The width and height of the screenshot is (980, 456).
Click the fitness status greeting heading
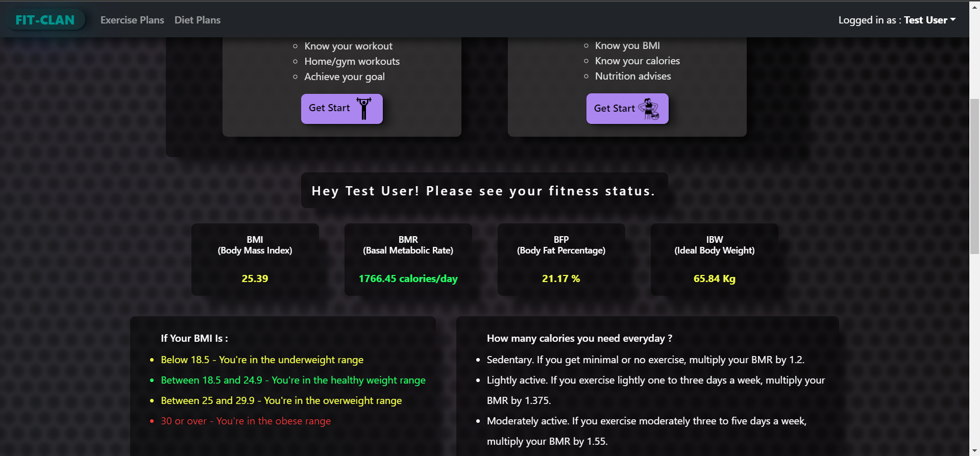coord(484,191)
